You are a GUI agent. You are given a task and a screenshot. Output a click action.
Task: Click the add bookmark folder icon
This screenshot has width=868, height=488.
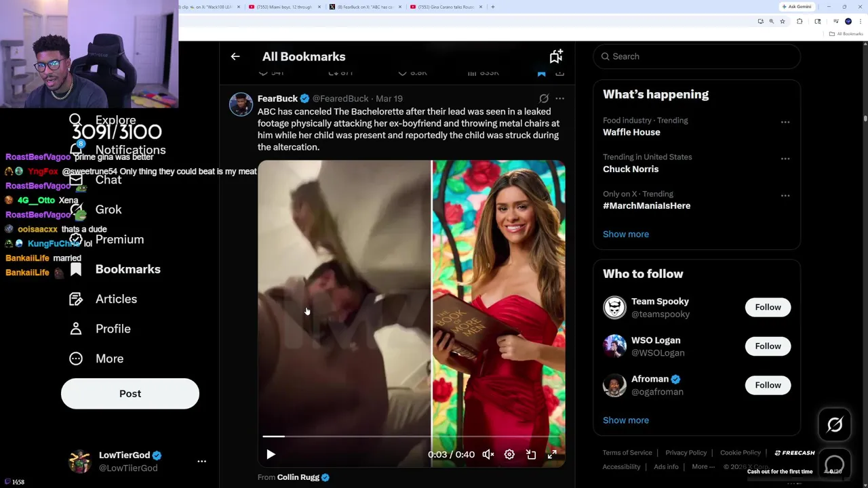pyautogui.click(x=556, y=56)
